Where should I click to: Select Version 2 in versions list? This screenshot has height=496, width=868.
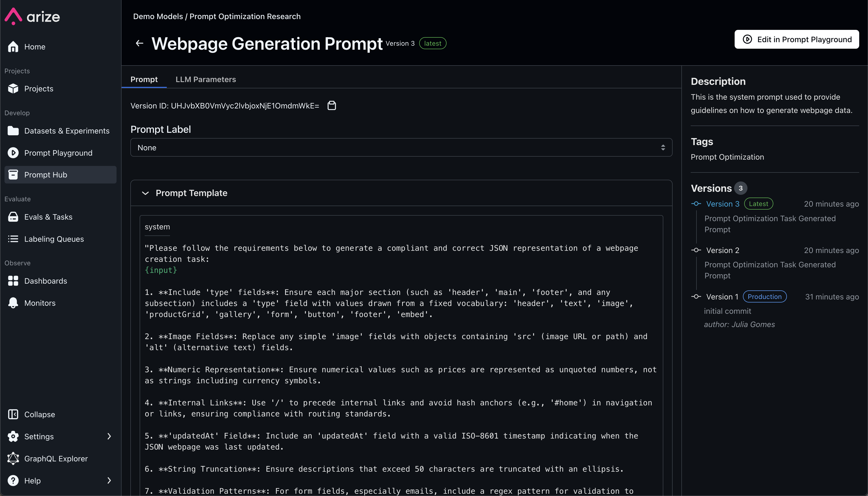723,250
